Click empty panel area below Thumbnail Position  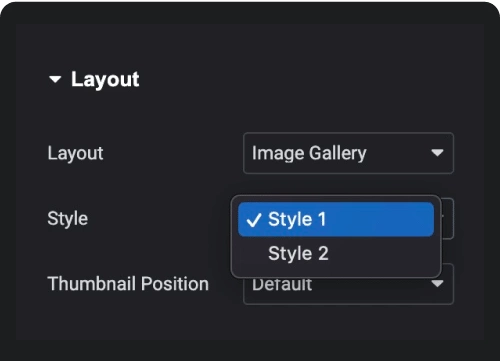[250, 322]
